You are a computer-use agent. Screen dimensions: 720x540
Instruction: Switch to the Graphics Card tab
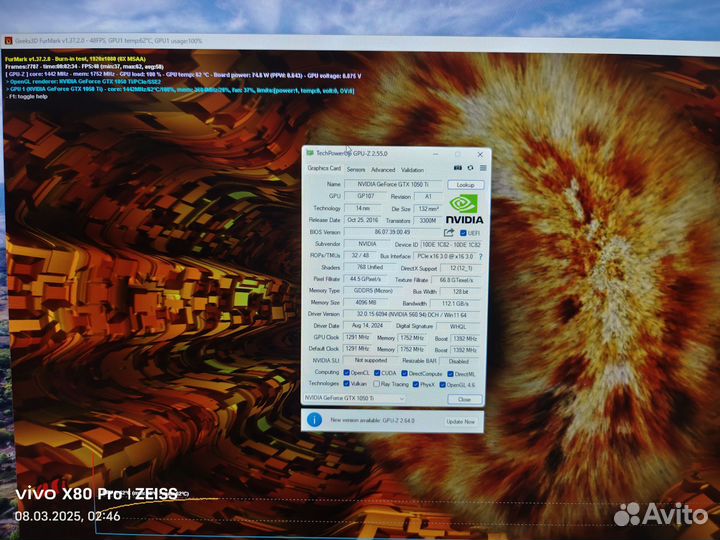[x=324, y=168]
